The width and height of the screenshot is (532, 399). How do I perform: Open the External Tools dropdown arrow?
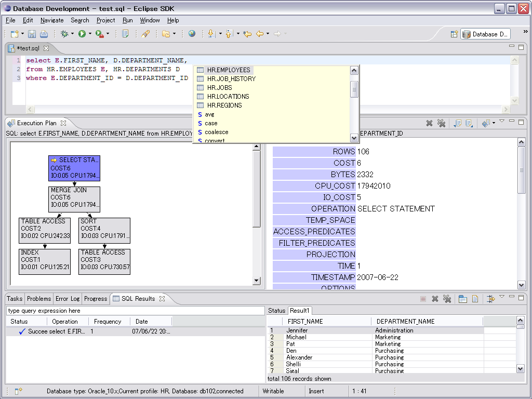pos(108,34)
